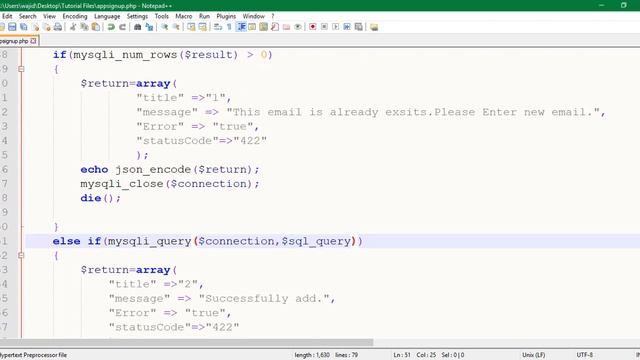Screen dimensions: 640x360
Task: Place cursor on "mysqli_close($connection);" line
Action: (x=170, y=184)
